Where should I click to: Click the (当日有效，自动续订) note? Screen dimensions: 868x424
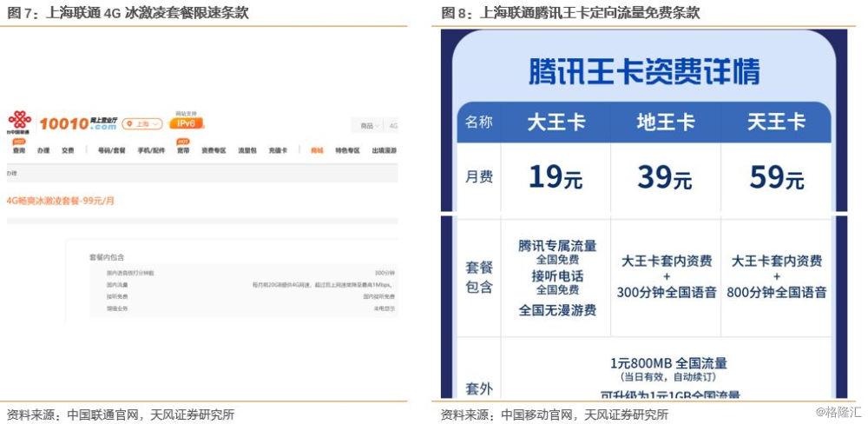click(668, 377)
